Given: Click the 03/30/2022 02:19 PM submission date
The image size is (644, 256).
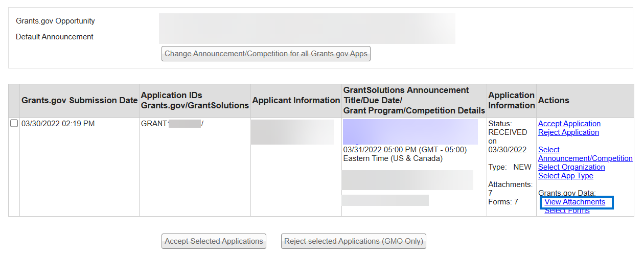Looking at the screenshot, I should (x=58, y=124).
